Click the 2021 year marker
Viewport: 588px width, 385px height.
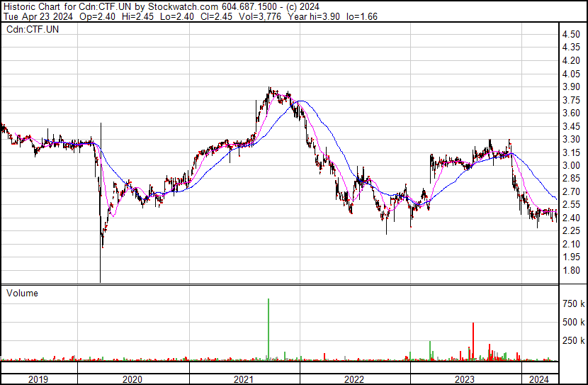[x=244, y=379]
